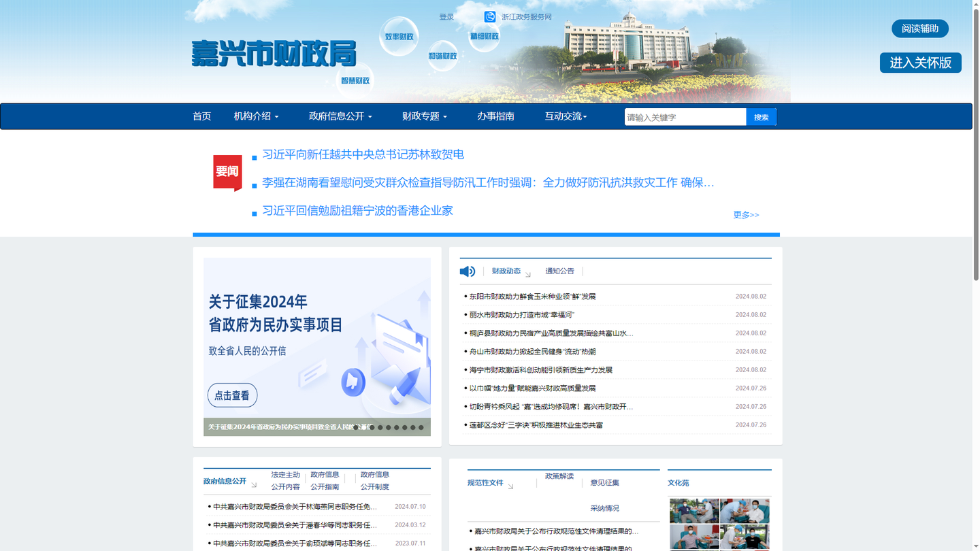Select the first carousel dot indicator
980x551 pixels.
point(356,427)
